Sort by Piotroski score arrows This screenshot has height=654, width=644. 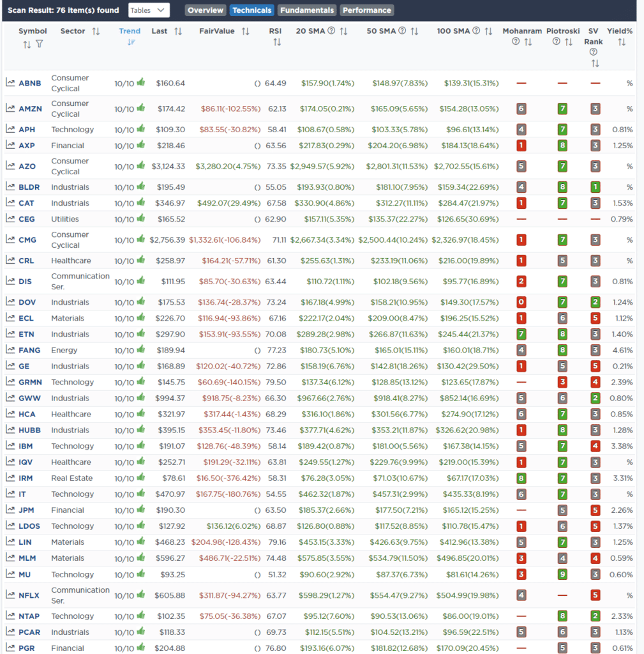pyautogui.click(x=569, y=42)
